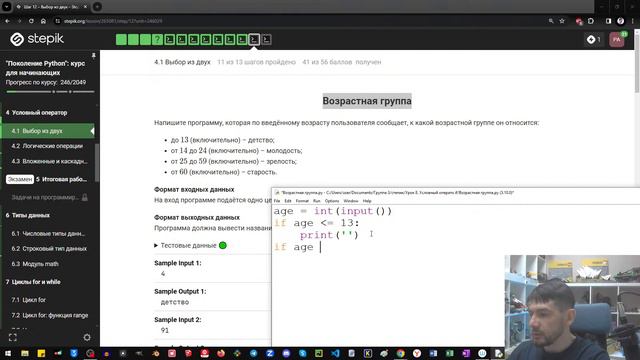640x360 pixels.
Task: Open lesson 6.1 Числовые типы данных
Action: 48,233
